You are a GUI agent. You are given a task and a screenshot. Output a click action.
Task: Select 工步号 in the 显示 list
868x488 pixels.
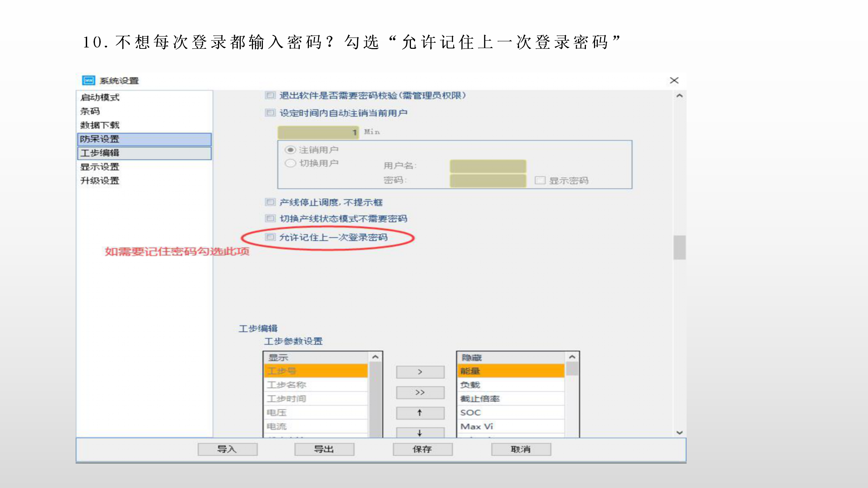316,371
